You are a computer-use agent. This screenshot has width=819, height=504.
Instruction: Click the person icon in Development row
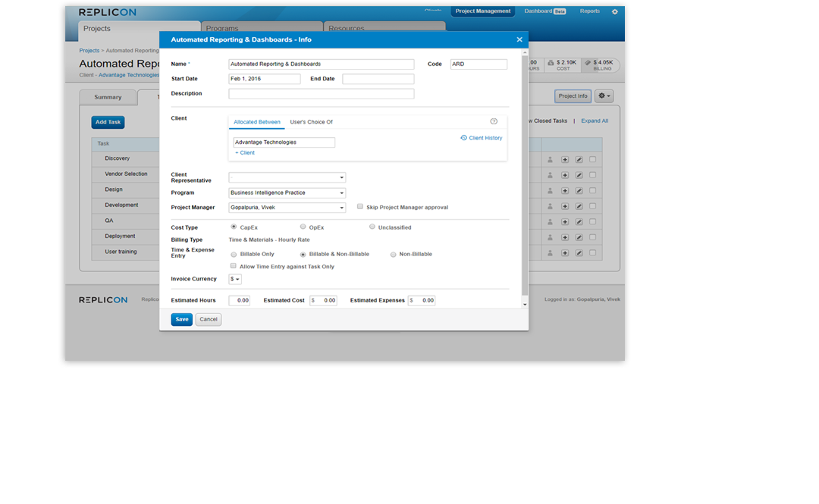(x=550, y=206)
